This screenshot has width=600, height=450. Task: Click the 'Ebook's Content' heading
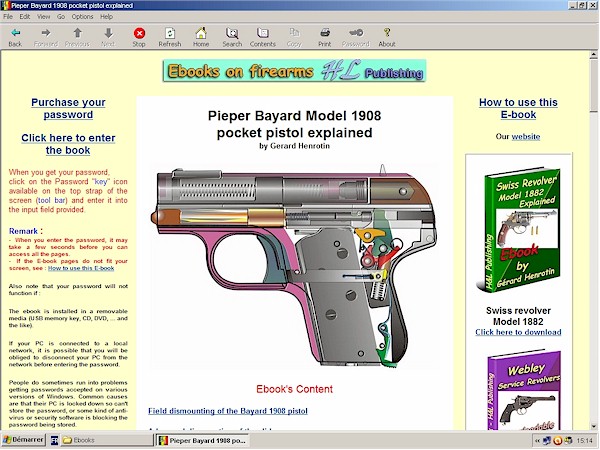[x=294, y=389]
